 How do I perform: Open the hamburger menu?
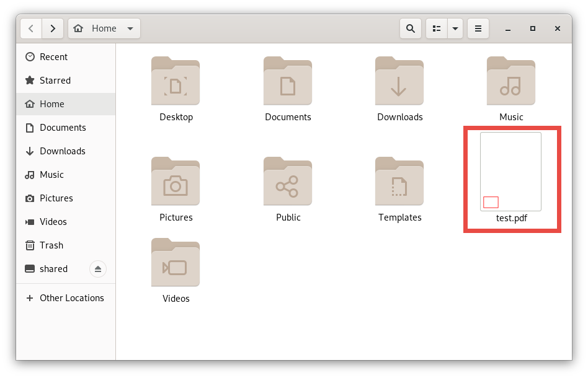coord(478,28)
